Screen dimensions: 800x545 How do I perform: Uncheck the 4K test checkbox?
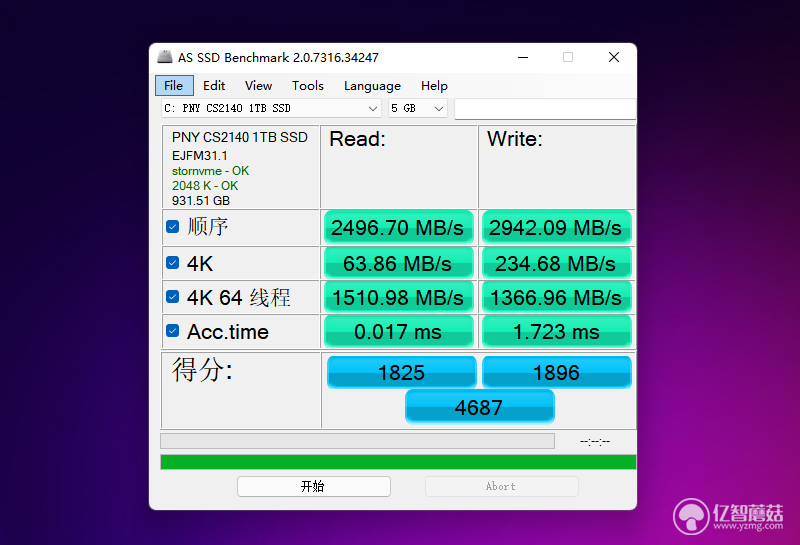coord(172,263)
